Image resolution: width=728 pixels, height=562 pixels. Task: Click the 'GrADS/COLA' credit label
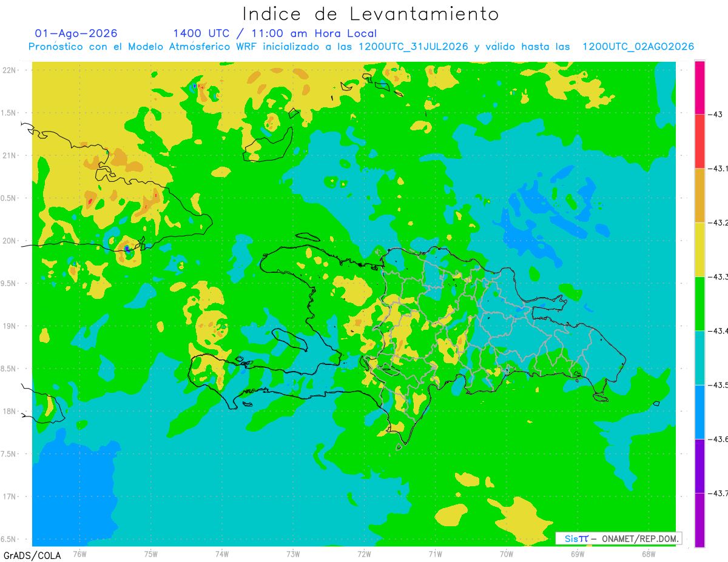32,555
